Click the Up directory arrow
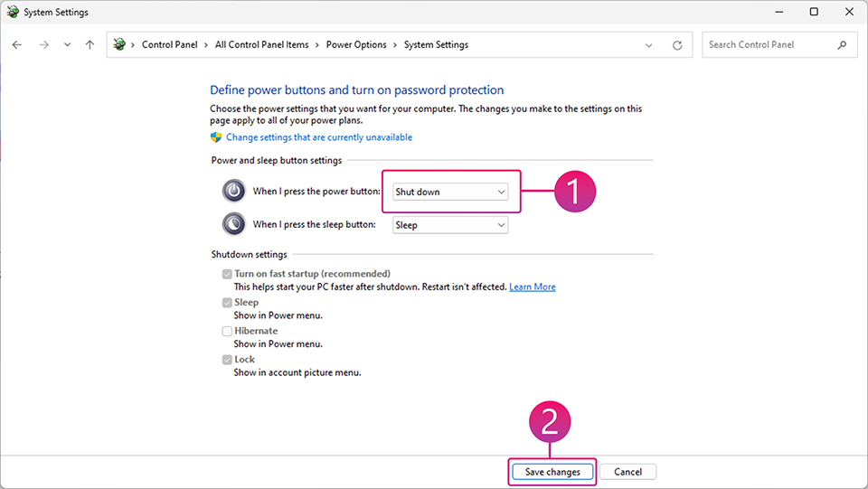 click(x=90, y=45)
